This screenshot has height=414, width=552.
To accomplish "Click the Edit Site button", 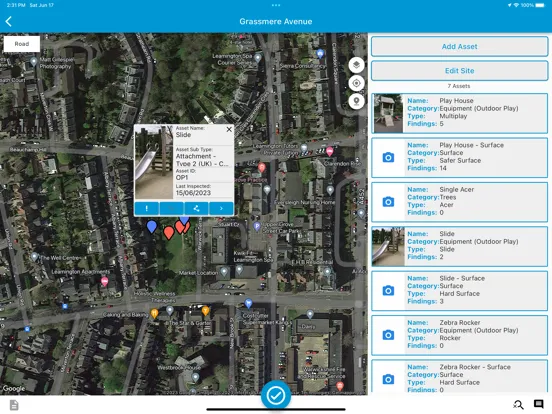I will [x=459, y=71].
